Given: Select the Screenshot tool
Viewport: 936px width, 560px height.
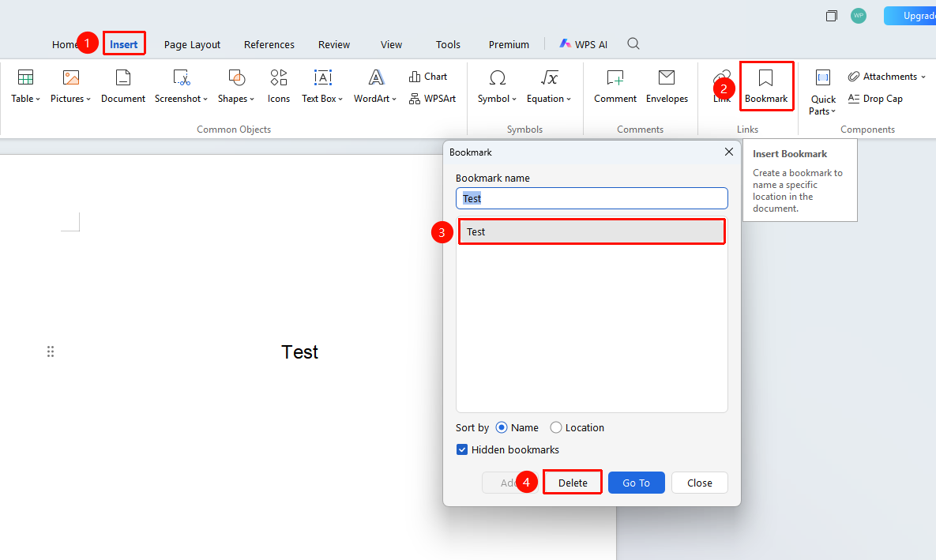Looking at the screenshot, I should click(181, 86).
